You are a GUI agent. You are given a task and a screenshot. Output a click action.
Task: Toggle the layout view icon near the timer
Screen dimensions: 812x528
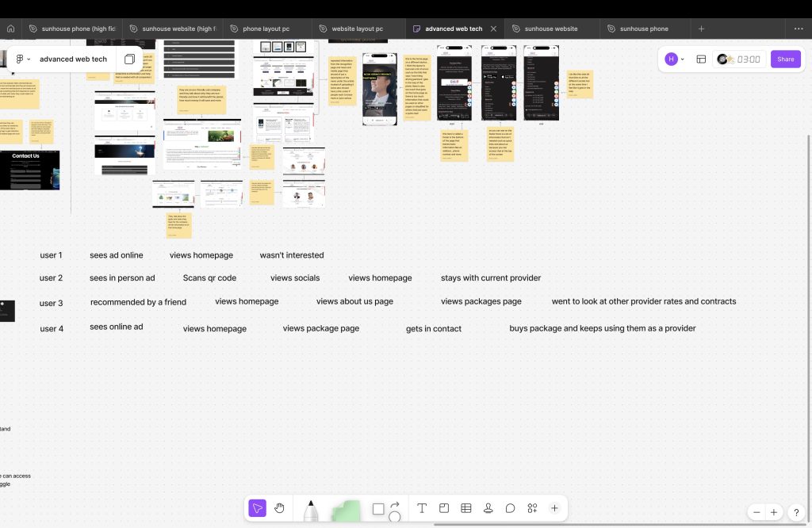[701, 59]
